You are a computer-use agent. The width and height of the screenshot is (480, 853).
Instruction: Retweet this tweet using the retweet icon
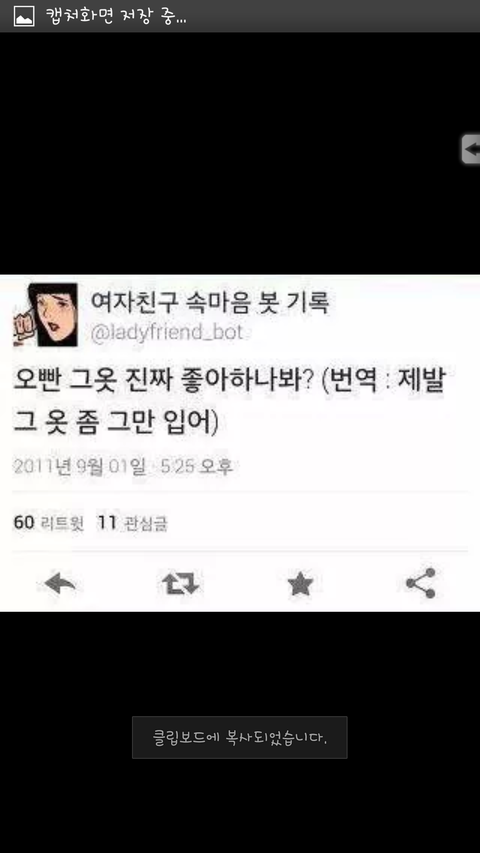(x=181, y=584)
